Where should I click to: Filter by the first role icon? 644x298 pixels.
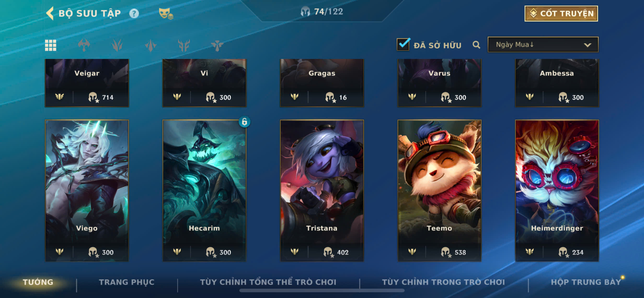(84, 45)
